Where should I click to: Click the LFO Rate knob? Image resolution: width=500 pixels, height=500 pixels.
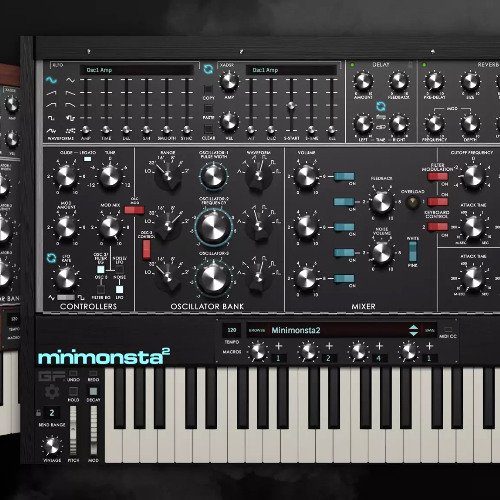(66, 278)
